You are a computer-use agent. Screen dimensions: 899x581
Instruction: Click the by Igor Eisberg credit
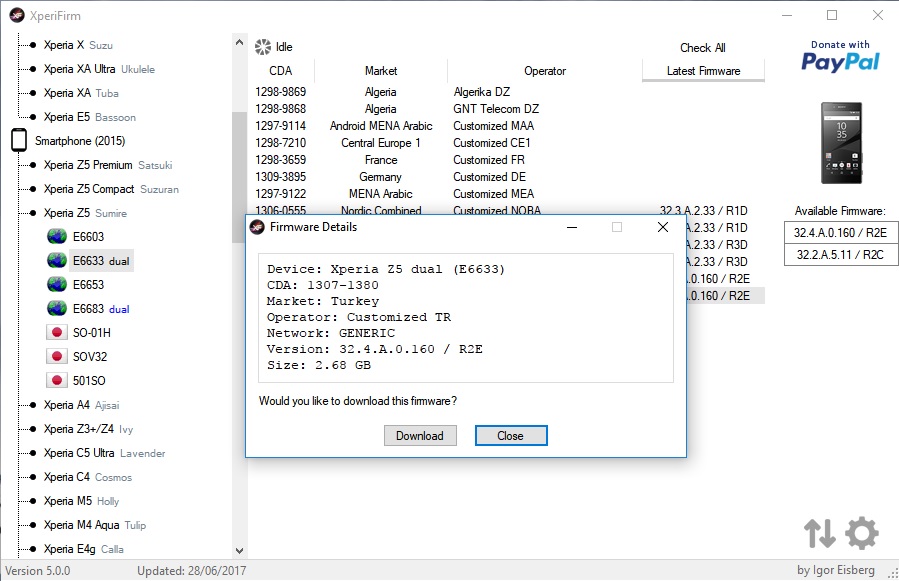836,570
